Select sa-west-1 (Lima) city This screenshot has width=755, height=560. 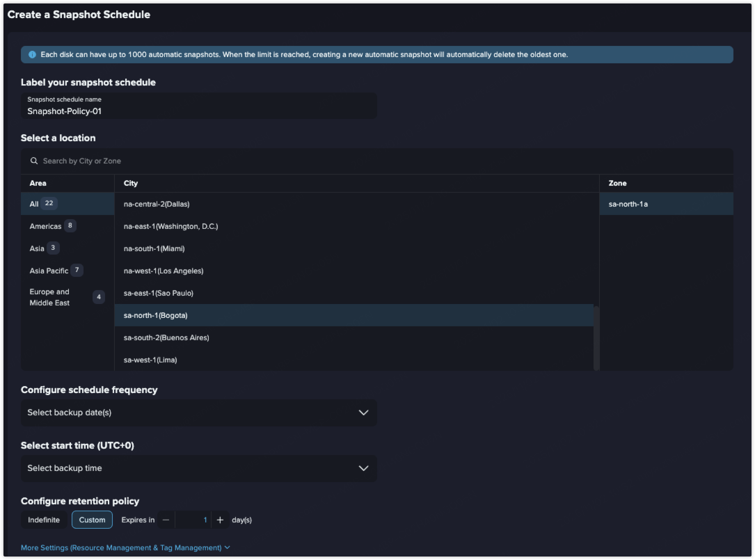pyautogui.click(x=150, y=360)
